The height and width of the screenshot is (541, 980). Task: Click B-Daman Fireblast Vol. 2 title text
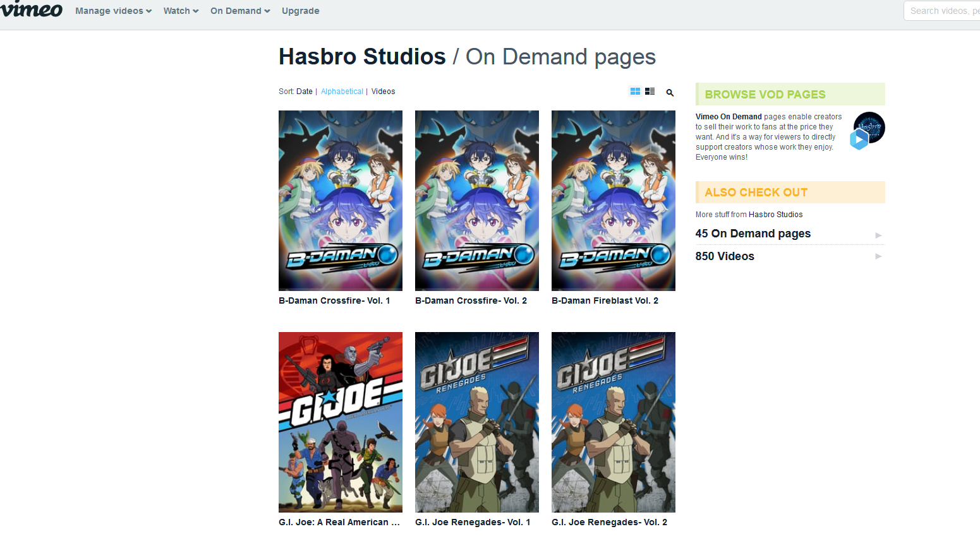pyautogui.click(x=605, y=300)
